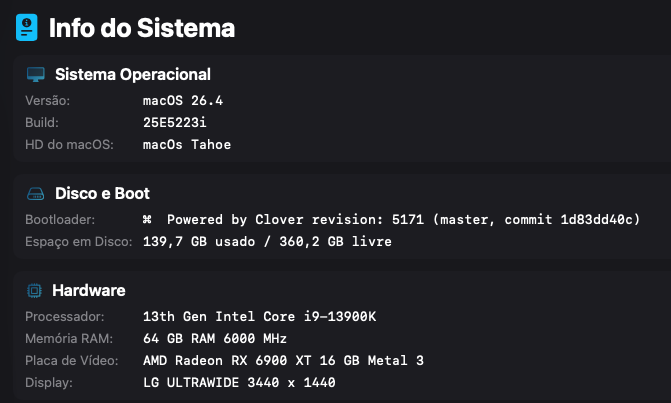671x403 pixels.
Task: Click the Versão label
Action: (48, 101)
